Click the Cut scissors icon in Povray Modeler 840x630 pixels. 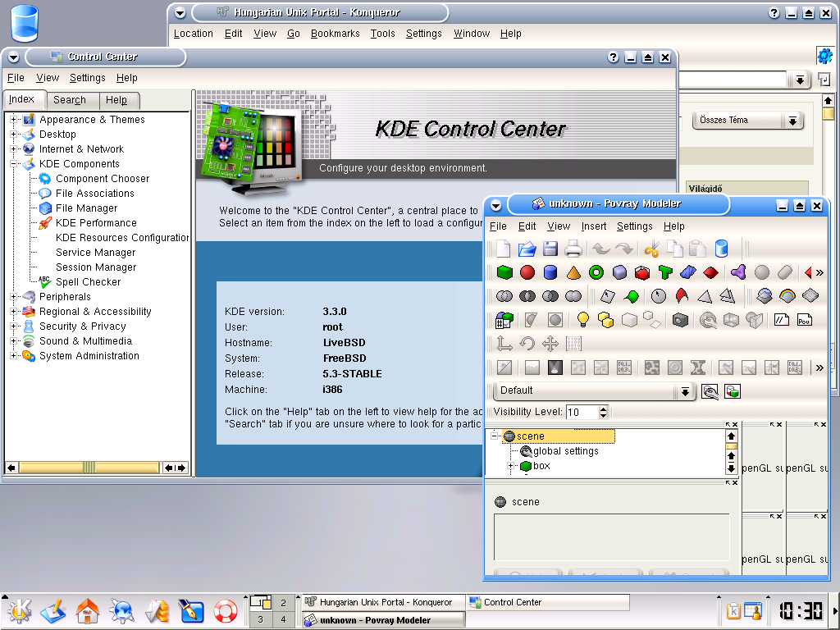point(652,249)
